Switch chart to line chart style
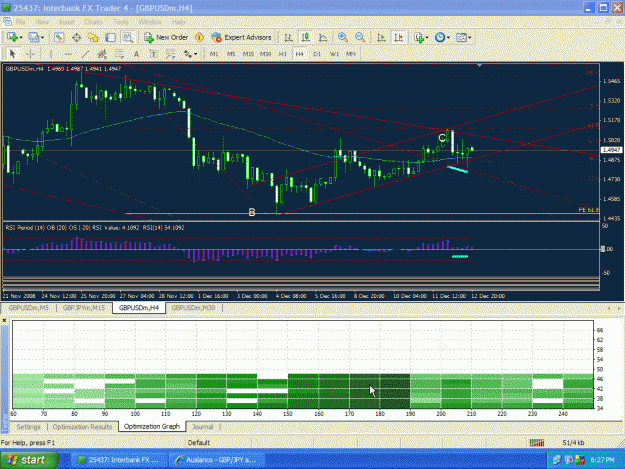This screenshot has width=625, height=469. click(323, 37)
